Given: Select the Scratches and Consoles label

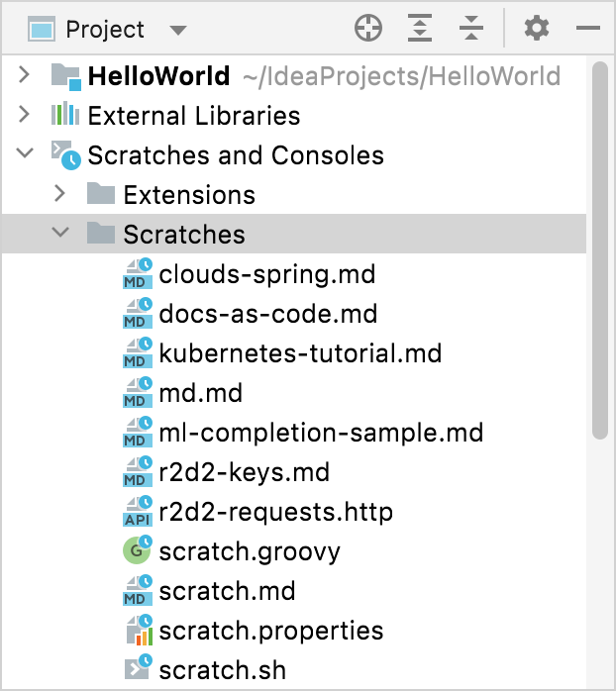Looking at the screenshot, I should (236, 155).
